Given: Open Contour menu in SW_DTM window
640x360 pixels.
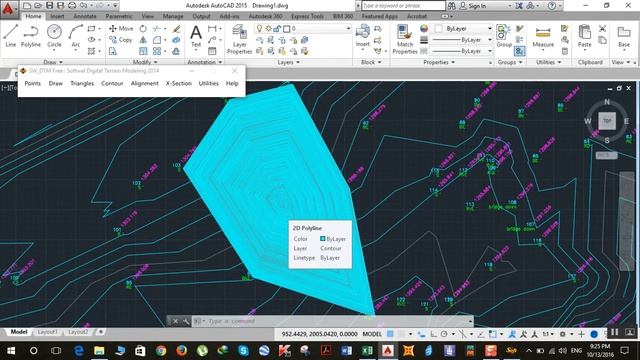Looking at the screenshot, I should coord(112,83).
